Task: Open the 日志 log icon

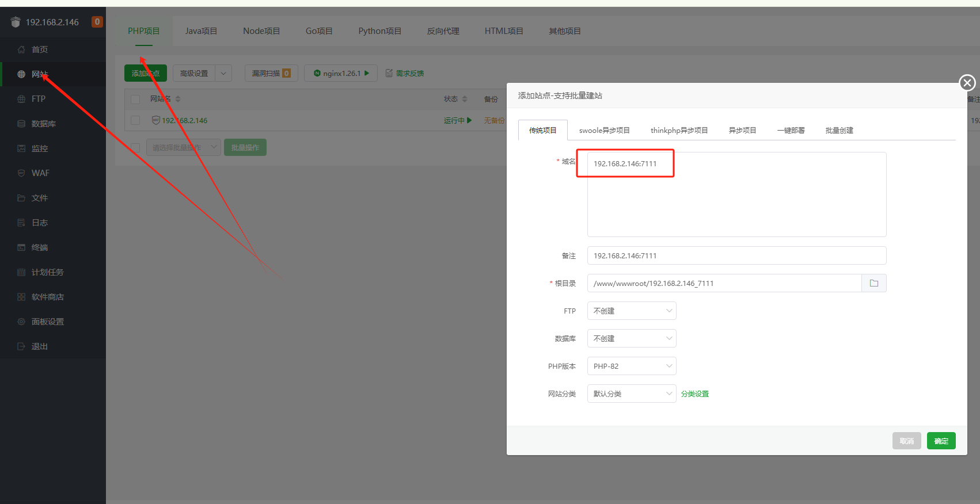Action: (21, 223)
